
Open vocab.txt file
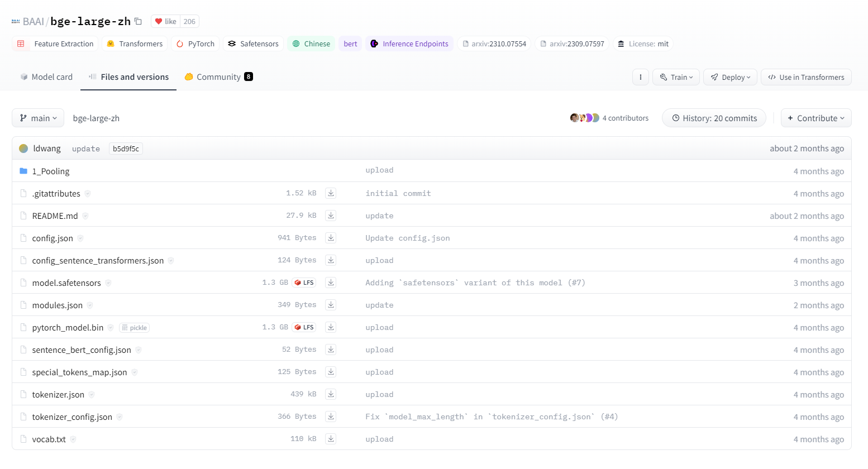(x=49, y=439)
